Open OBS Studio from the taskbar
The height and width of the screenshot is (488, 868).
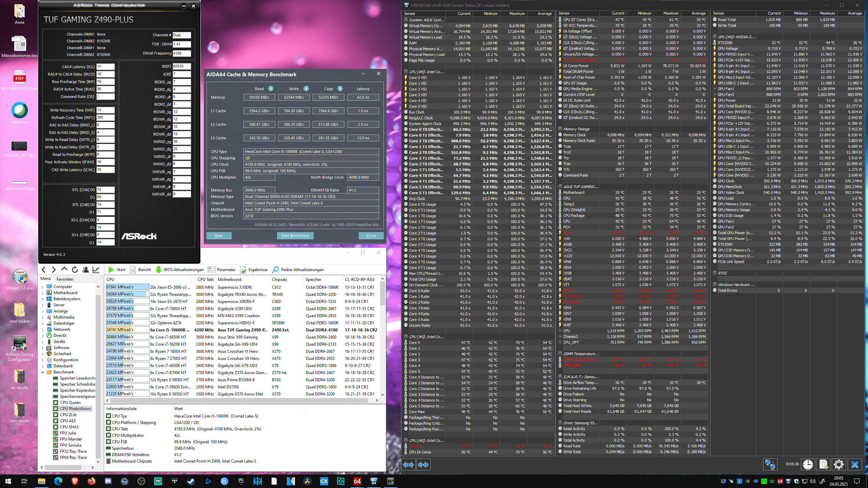pos(141,481)
